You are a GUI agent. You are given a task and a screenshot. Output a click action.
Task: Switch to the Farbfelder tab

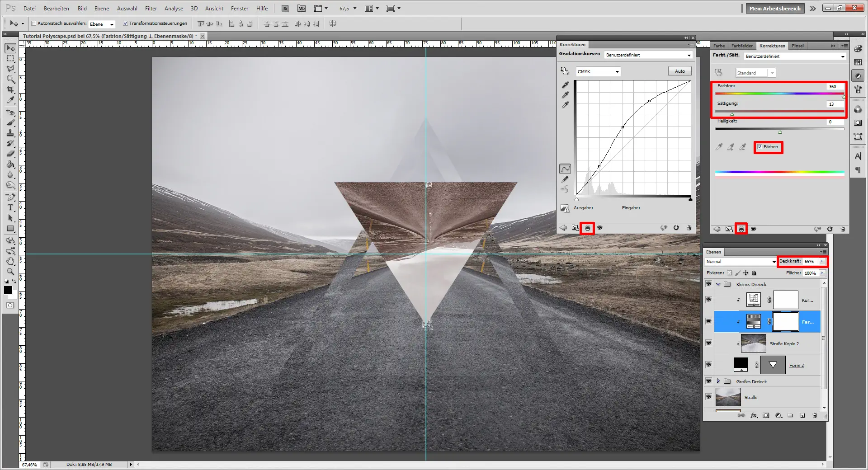click(x=742, y=46)
